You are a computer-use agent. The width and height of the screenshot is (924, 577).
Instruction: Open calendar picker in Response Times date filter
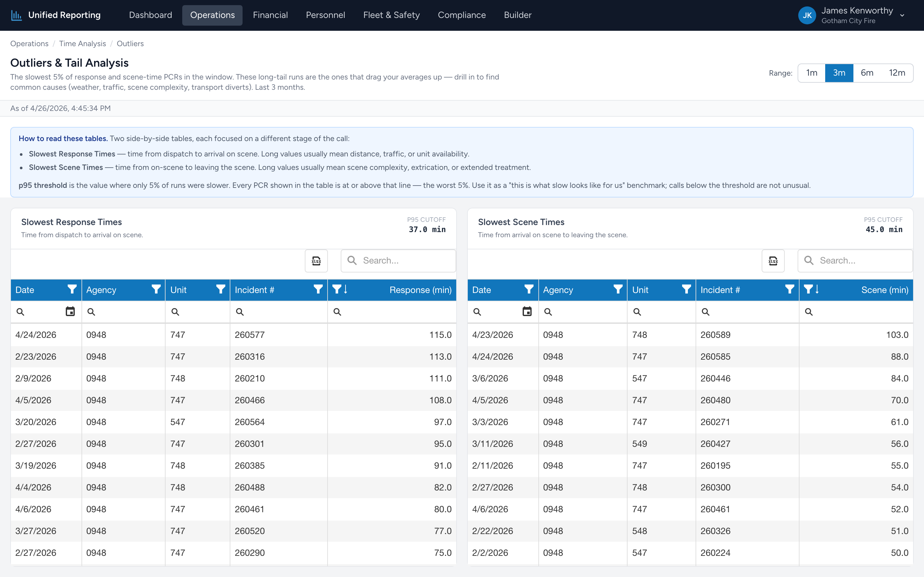click(70, 311)
